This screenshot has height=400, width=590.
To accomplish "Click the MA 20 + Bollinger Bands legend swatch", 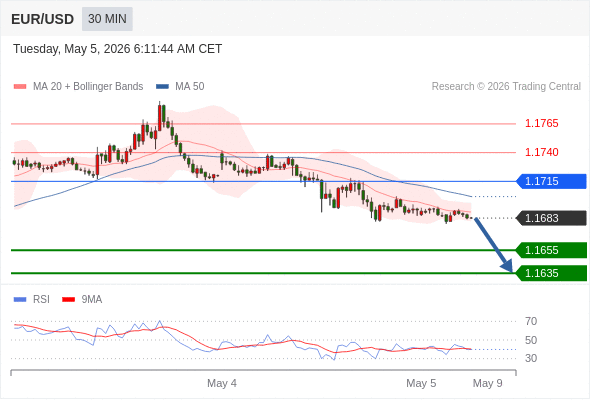I will coord(20,87).
